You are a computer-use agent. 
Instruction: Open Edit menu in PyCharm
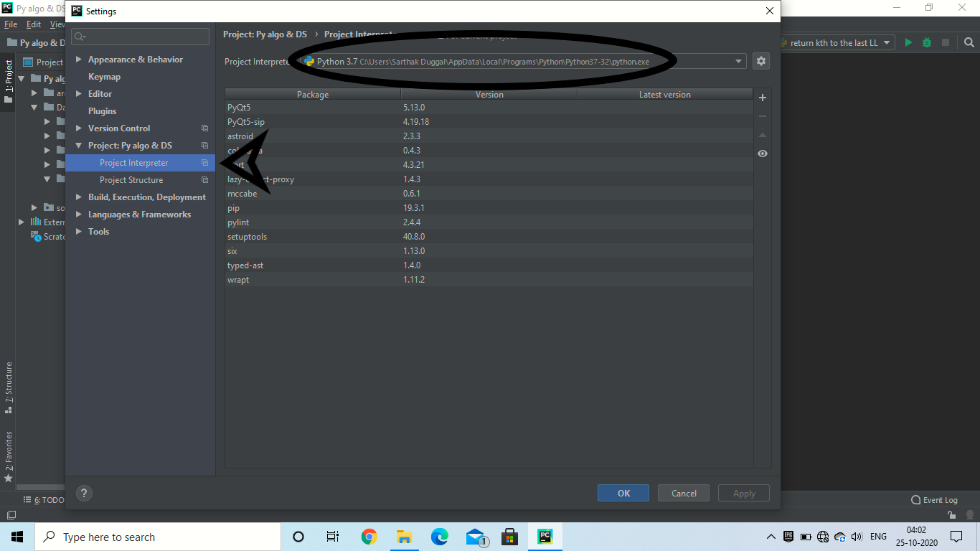click(34, 24)
